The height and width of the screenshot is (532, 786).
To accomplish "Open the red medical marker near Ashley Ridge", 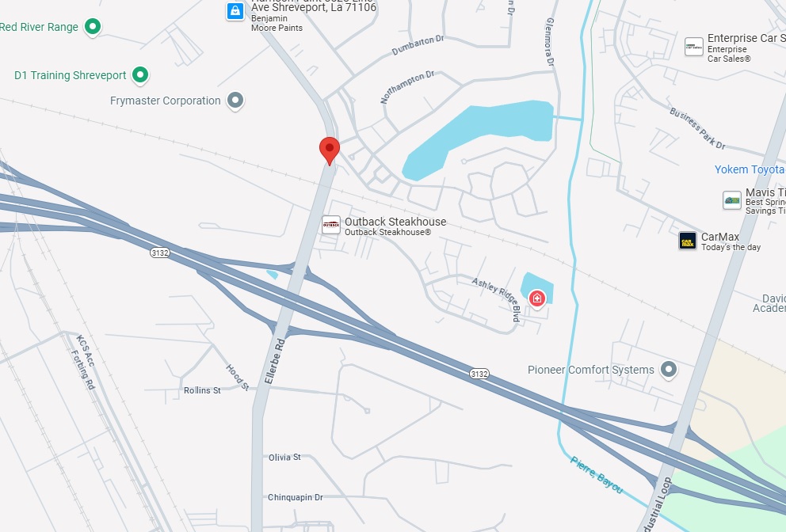I will point(537,298).
